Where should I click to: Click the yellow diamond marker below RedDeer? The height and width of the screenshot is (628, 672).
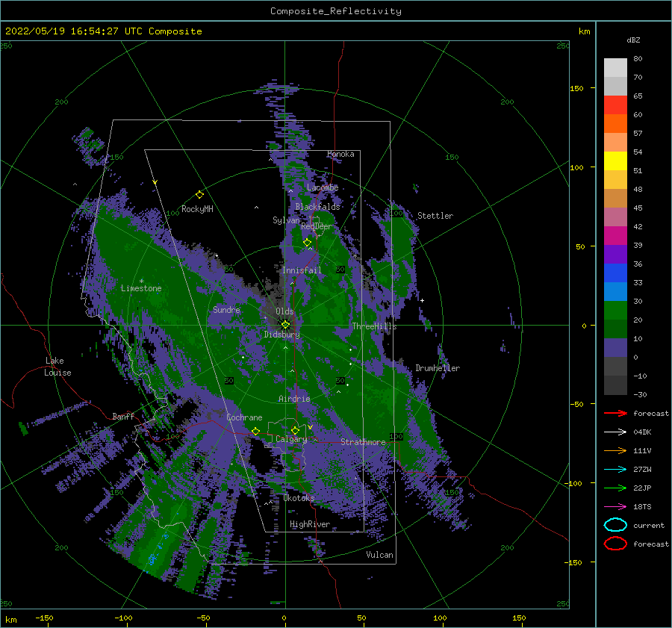click(307, 243)
